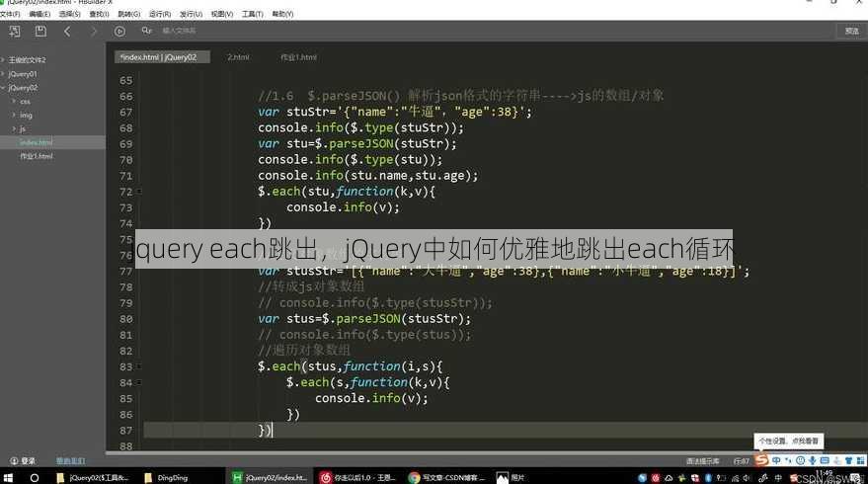Select the css folder
868x484 pixels.
click(x=25, y=102)
